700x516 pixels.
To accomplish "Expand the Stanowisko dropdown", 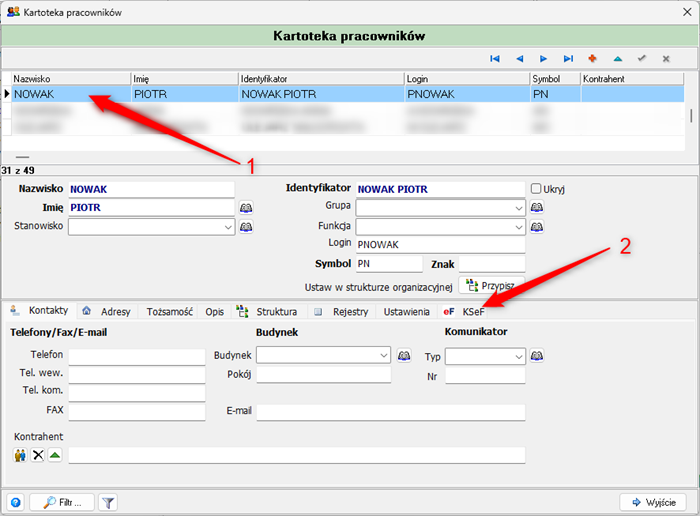I will tap(229, 227).
